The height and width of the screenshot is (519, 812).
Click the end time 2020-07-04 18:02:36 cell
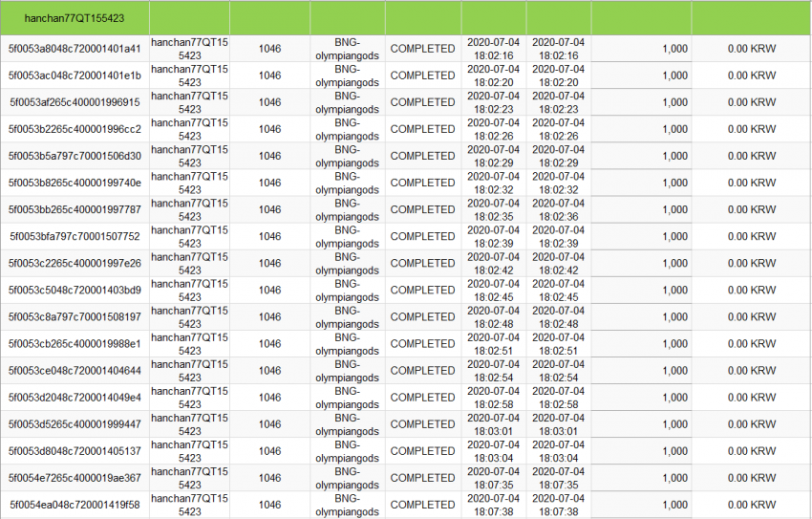pyautogui.click(x=558, y=209)
